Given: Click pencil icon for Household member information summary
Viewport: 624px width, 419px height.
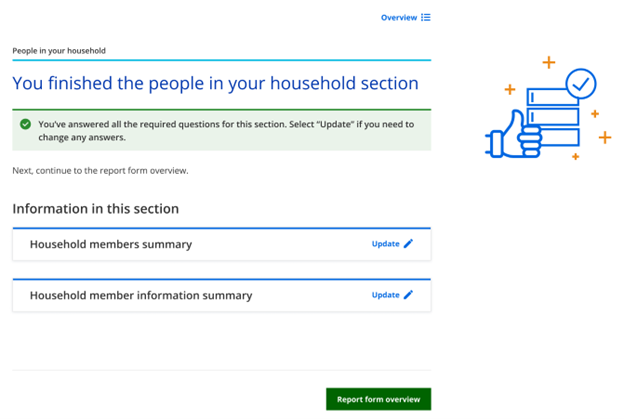Looking at the screenshot, I should [x=408, y=295].
